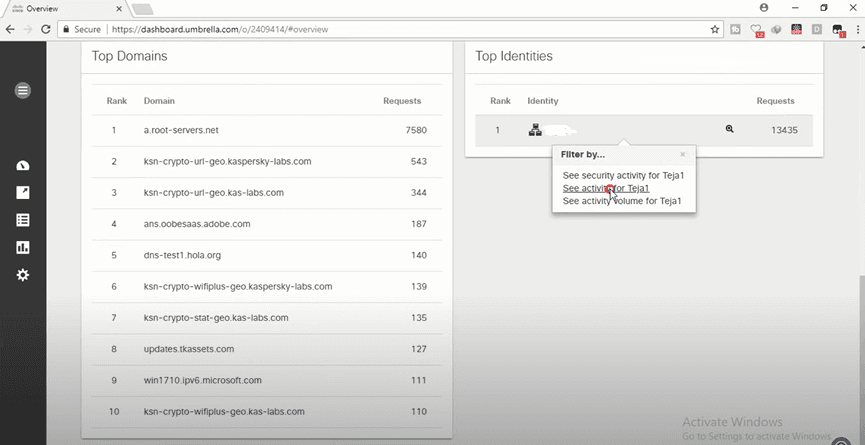The image size is (865, 445).
Task: Click the Requests header in the Top Domains table
Action: (x=402, y=101)
